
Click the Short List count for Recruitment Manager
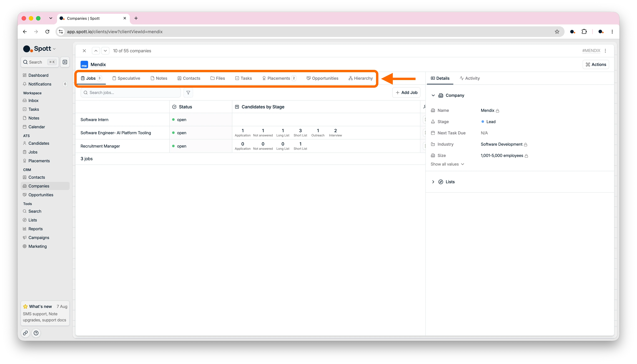point(300,146)
